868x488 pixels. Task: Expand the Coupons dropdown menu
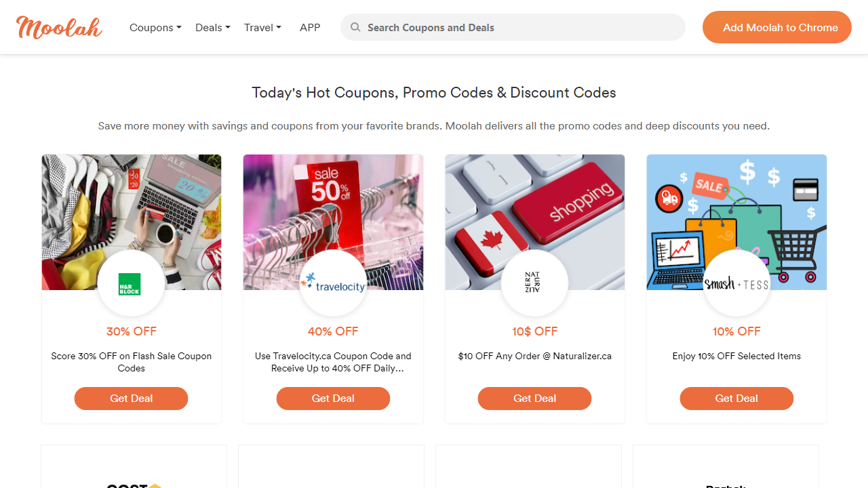pyautogui.click(x=155, y=28)
